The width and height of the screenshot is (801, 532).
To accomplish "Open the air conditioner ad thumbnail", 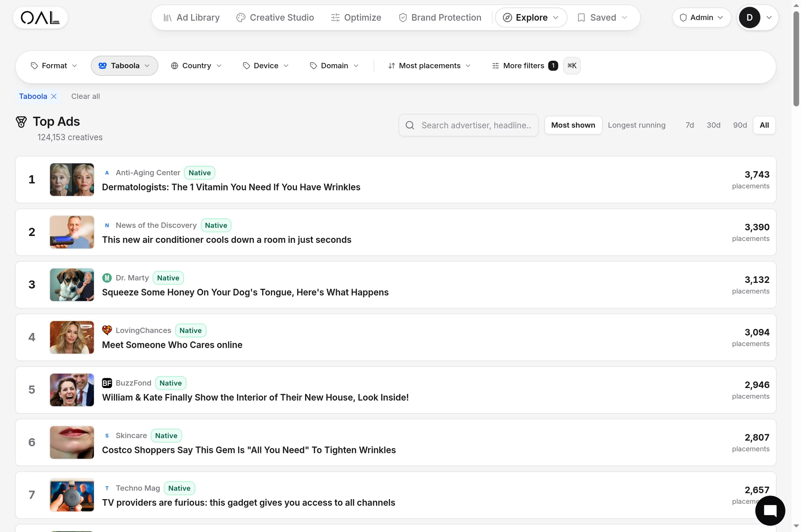I will (72, 232).
